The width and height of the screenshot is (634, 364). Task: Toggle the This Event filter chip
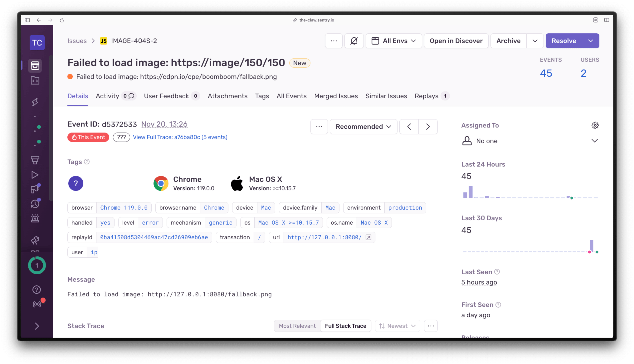point(88,137)
